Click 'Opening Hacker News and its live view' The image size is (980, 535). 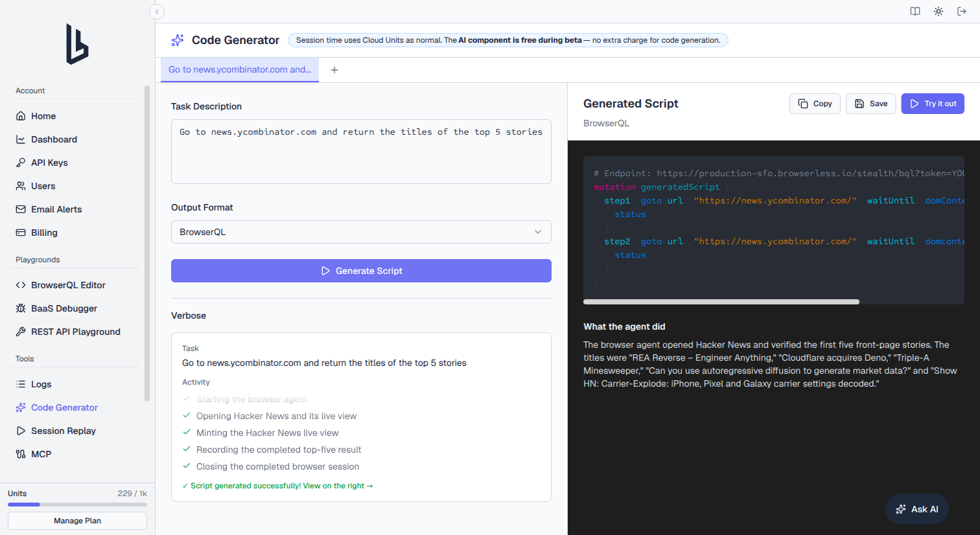(276, 416)
